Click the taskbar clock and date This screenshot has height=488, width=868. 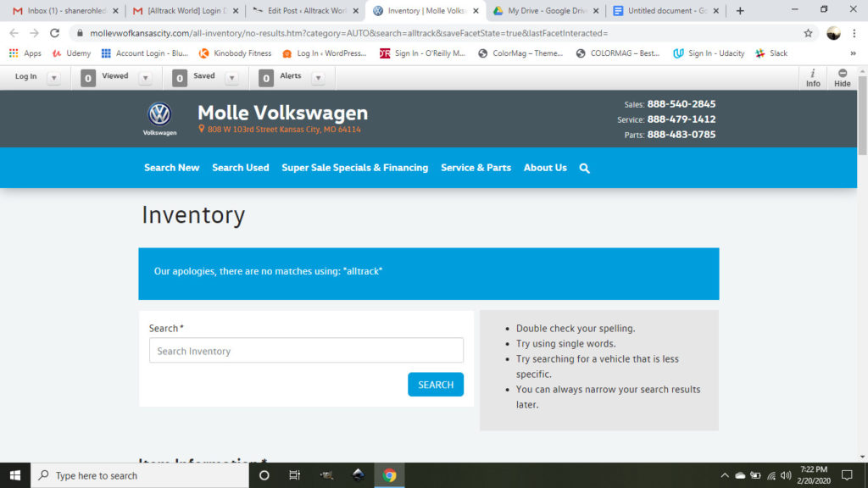[x=814, y=475]
